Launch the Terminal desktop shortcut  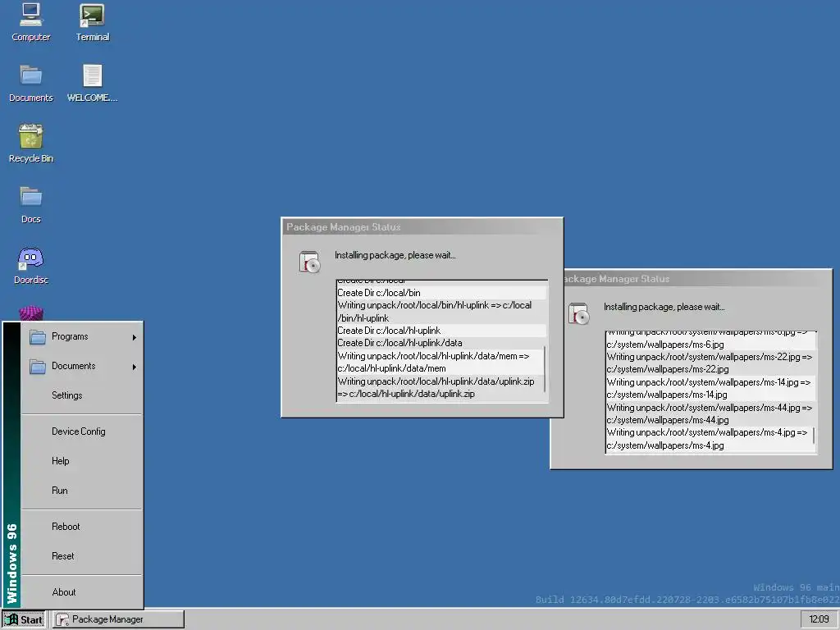(x=92, y=22)
